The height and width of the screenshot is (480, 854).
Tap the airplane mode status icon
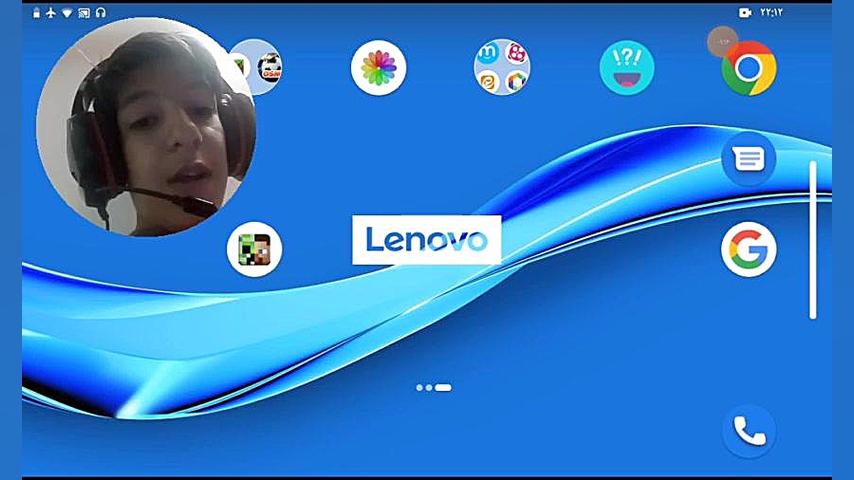click(51, 13)
